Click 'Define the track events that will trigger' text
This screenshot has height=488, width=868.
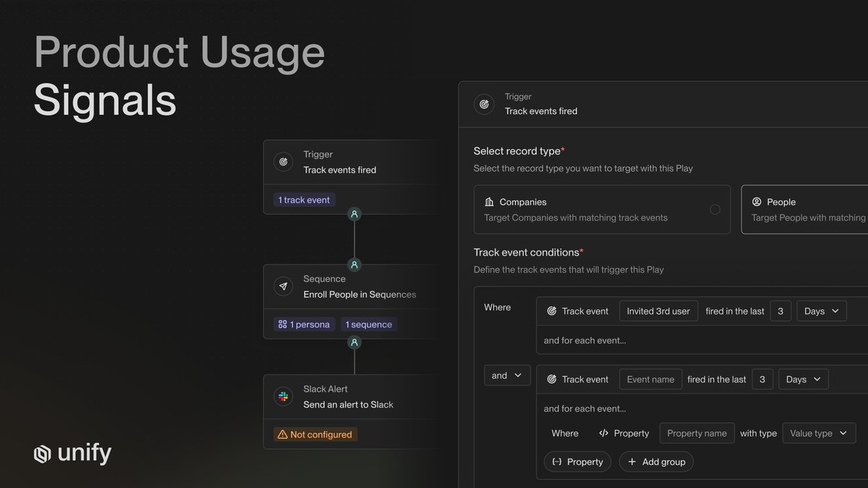(x=569, y=270)
